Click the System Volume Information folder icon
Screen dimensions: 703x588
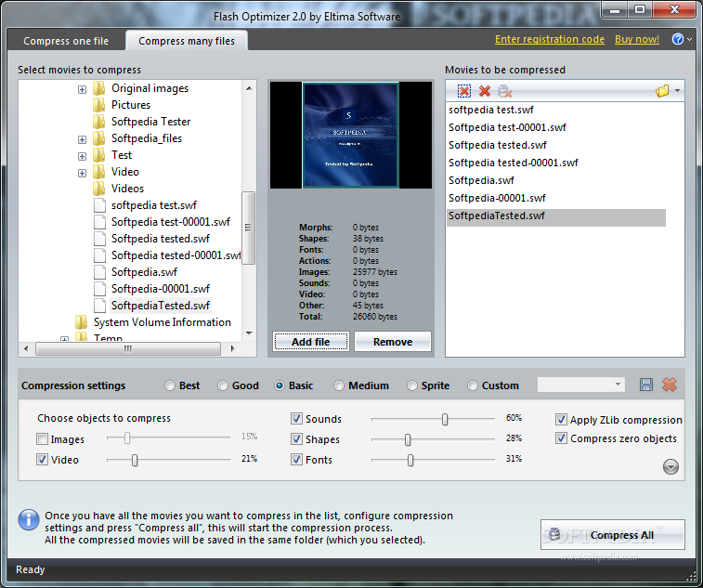coord(81,322)
